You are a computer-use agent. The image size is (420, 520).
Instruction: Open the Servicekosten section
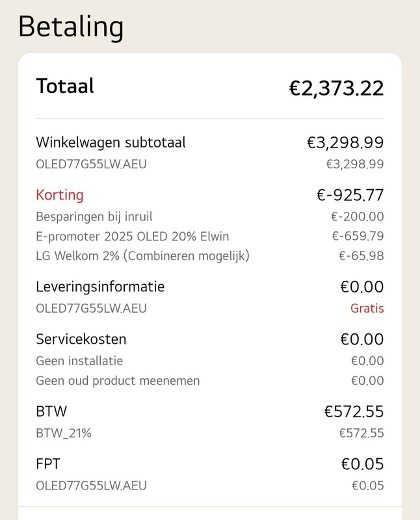pyautogui.click(x=81, y=339)
